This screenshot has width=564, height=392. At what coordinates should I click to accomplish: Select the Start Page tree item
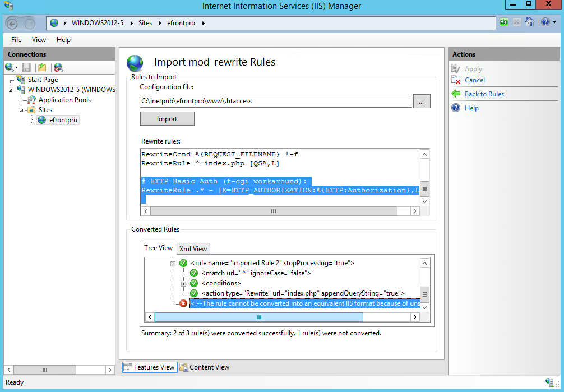(43, 79)
